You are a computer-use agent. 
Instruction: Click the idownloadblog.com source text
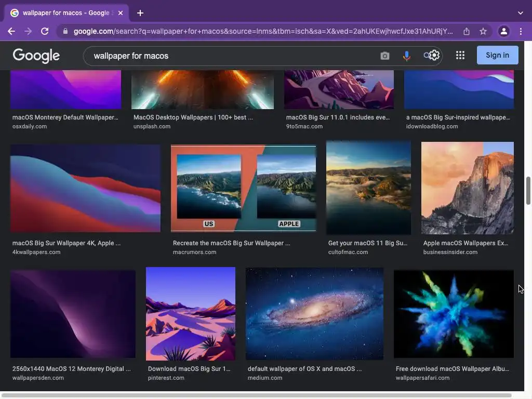(432, 127)
